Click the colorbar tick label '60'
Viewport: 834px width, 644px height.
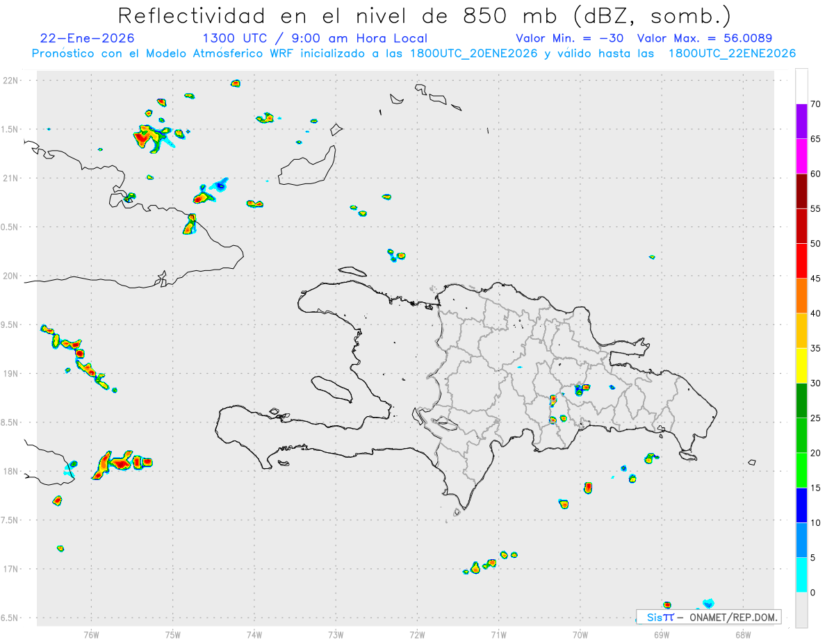click(x=816, y=174)
